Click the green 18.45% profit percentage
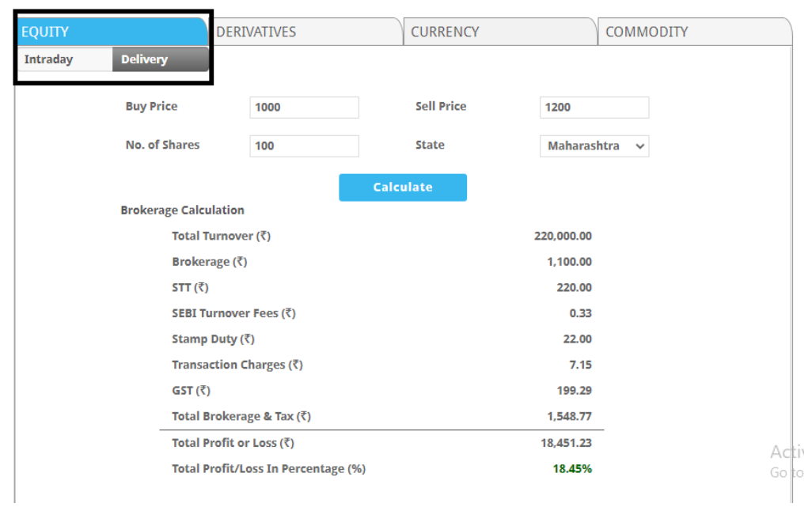Viewport: 812px width, 511px height. (571, 469)
